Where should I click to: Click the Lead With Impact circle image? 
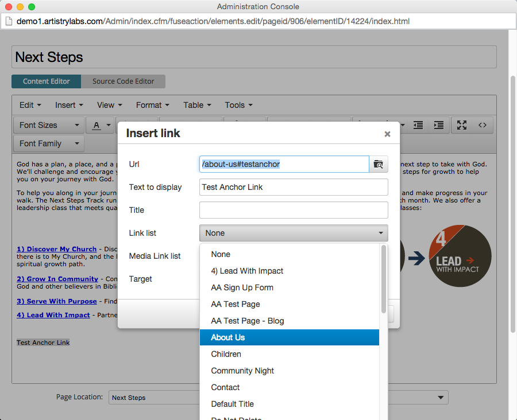[460, 256]
